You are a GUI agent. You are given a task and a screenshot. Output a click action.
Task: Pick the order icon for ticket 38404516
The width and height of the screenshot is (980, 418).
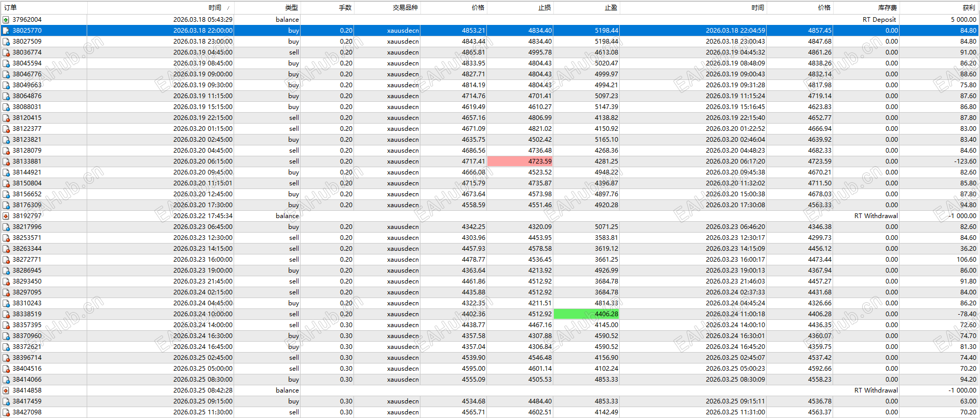click(x=6, y=369)
